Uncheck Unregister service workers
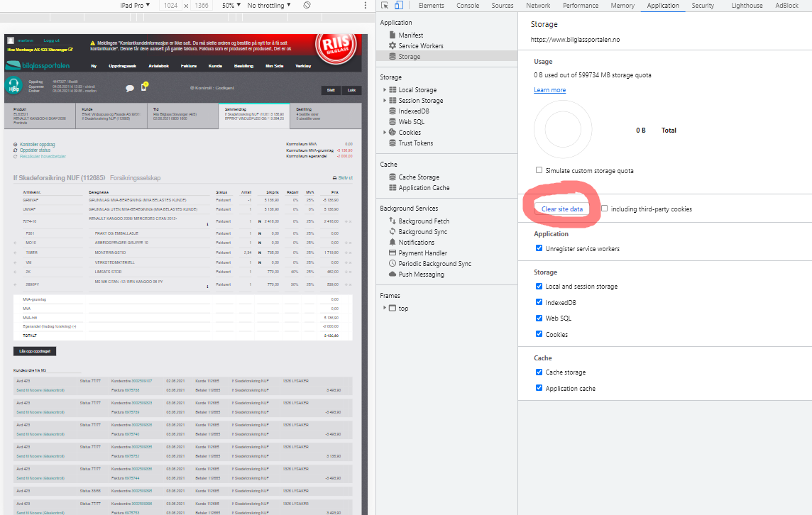This screenshot has height=515, width=812. pyautogui.click(x=539, y=248)
